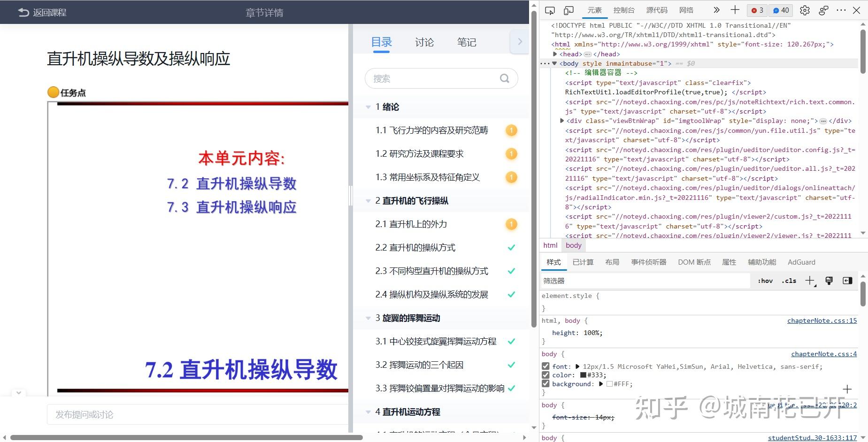Expand the div viewBtnWrap node
The height and width of the screenshot is (442, 868).
(562, 121)
